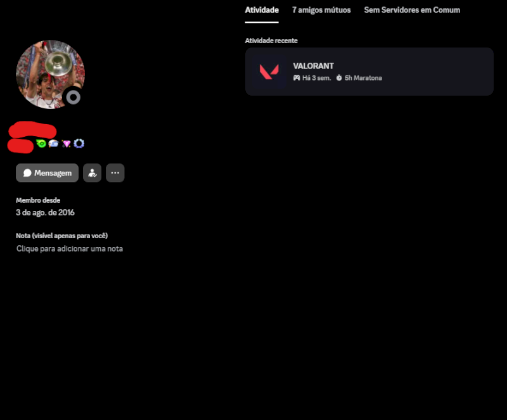The height and width of the screenshot is (420, 507).
Task: Click the stopwatch icon beside 5h Maratona
Action: point(339,77)
